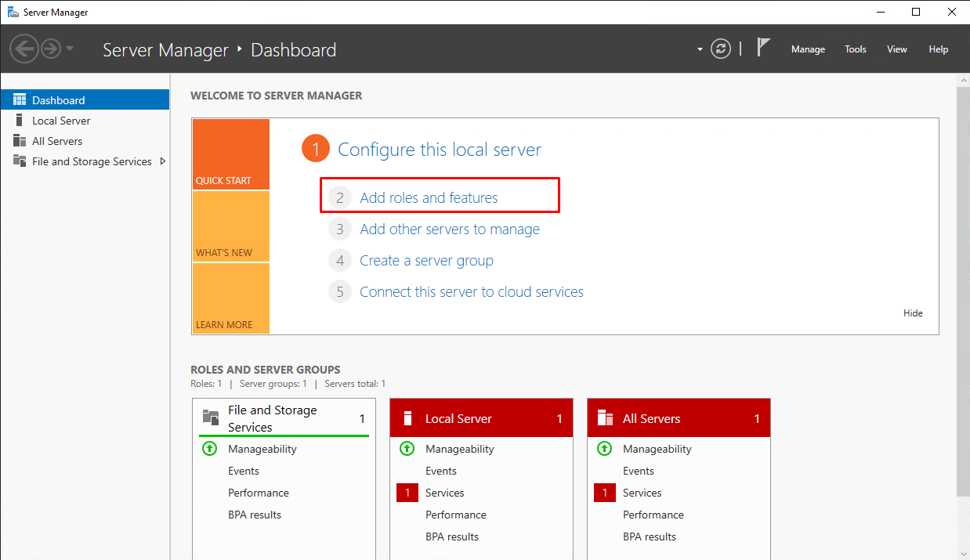Open Services in All Servers tile
970x560 pixels.
click(x=642, y=493)
